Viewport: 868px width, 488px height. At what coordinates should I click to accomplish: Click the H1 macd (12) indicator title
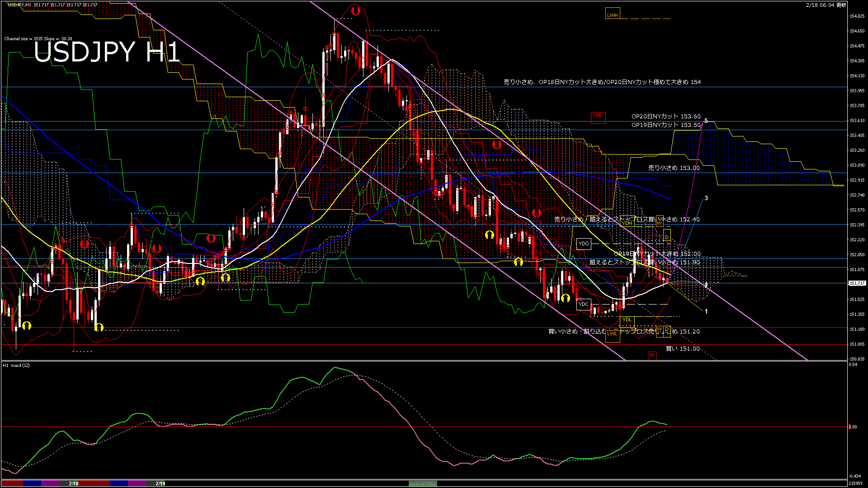coord(16,365)
